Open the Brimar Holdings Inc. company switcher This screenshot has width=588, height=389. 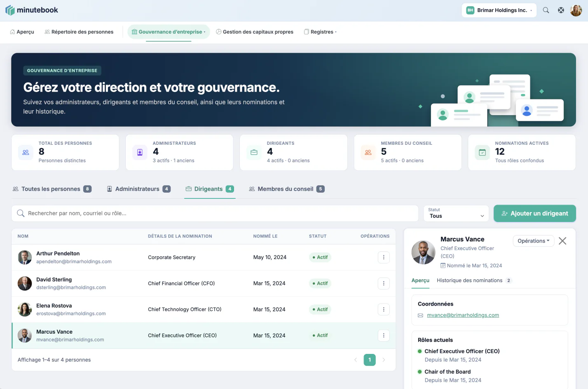coord(499,10)
